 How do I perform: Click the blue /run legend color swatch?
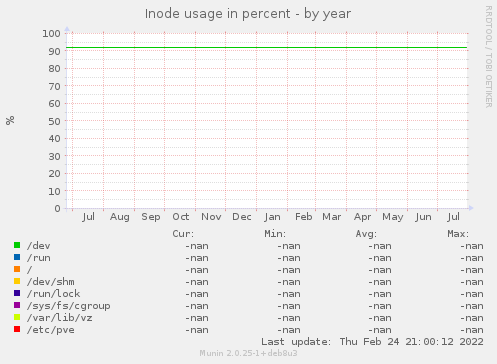(x=17, y=257)
